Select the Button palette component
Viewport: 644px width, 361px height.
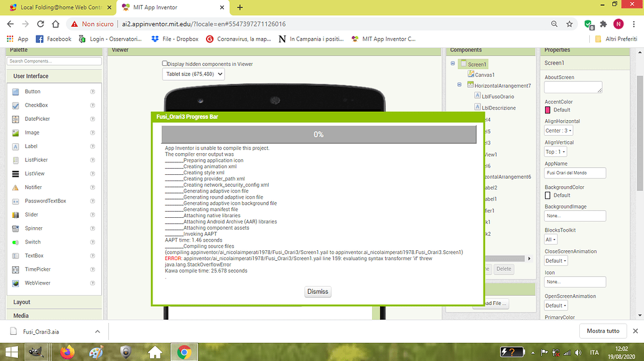[x=32, y=91]
